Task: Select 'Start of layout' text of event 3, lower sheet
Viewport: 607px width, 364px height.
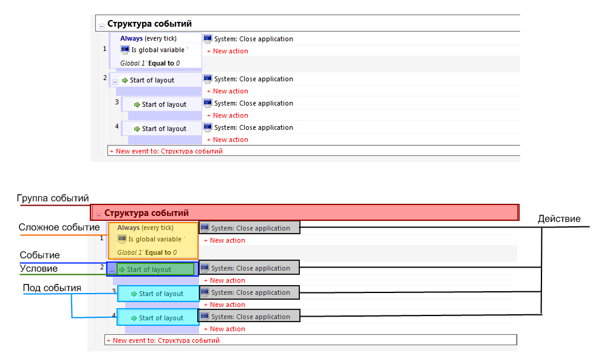Action: pyautogui.click(x=161, y=294)
